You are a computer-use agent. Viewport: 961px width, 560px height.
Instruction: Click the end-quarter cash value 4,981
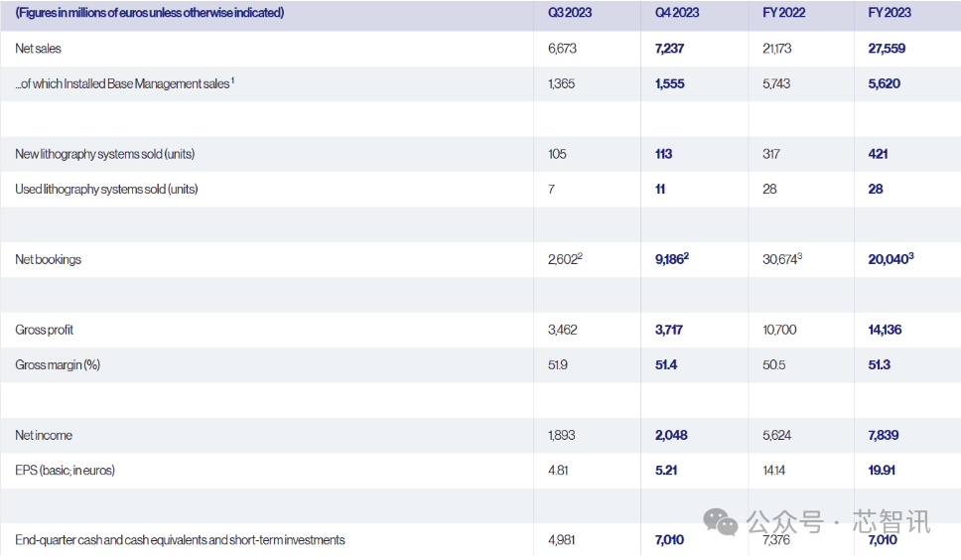tap(561, 540)
